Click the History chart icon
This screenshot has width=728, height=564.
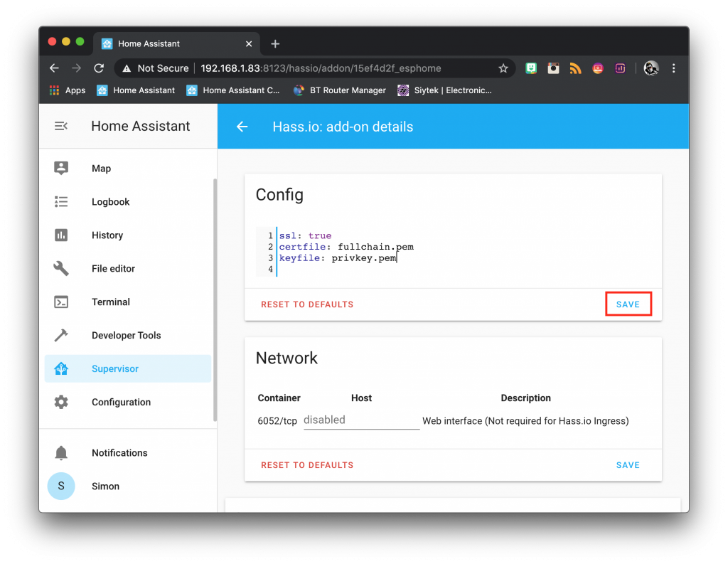pos(61,235)
